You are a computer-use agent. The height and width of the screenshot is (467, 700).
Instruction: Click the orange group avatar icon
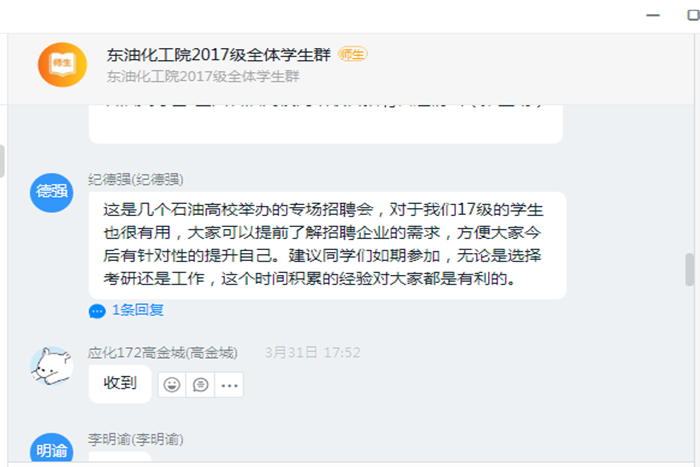pyautogui.click(x=62, y=65)
